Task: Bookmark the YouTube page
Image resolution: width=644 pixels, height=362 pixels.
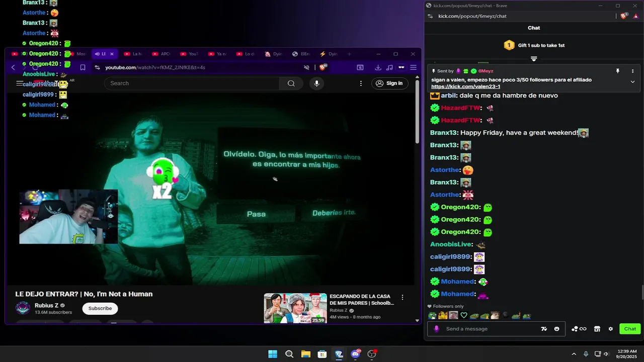Action: click(83, 67)
